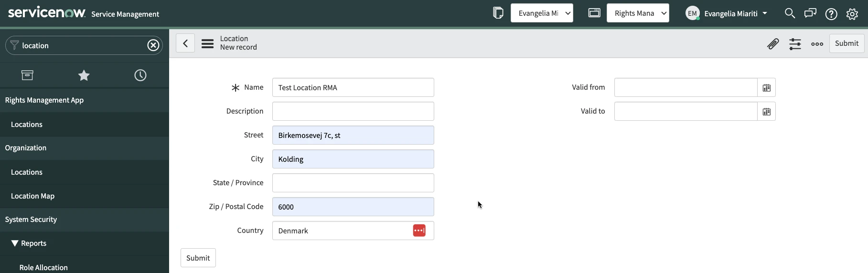
Task: Click the Submit button below the form
Action: pyautogui.click(x=198, y=258)
